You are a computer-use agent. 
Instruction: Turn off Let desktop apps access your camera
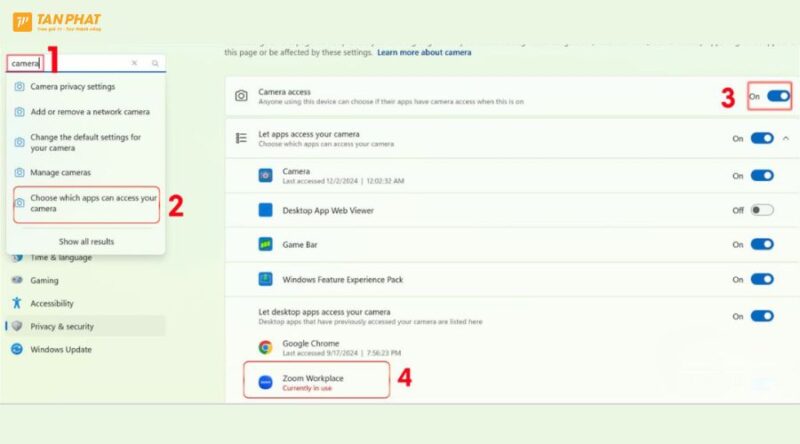pos(762,316)
